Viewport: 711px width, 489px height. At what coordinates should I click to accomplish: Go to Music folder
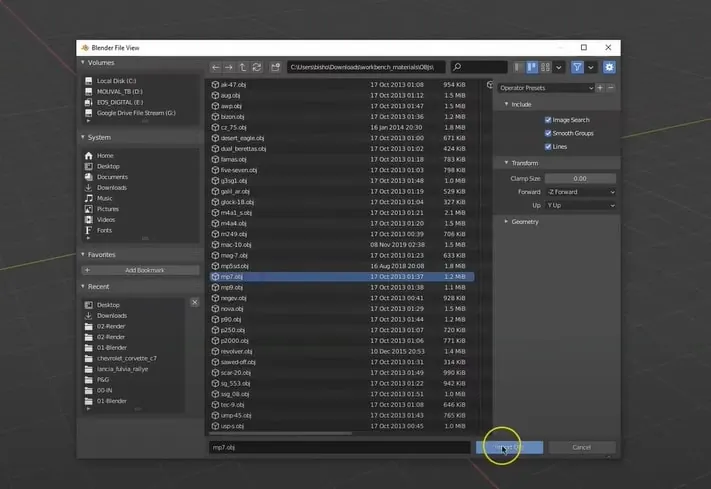tap(140, 198)
